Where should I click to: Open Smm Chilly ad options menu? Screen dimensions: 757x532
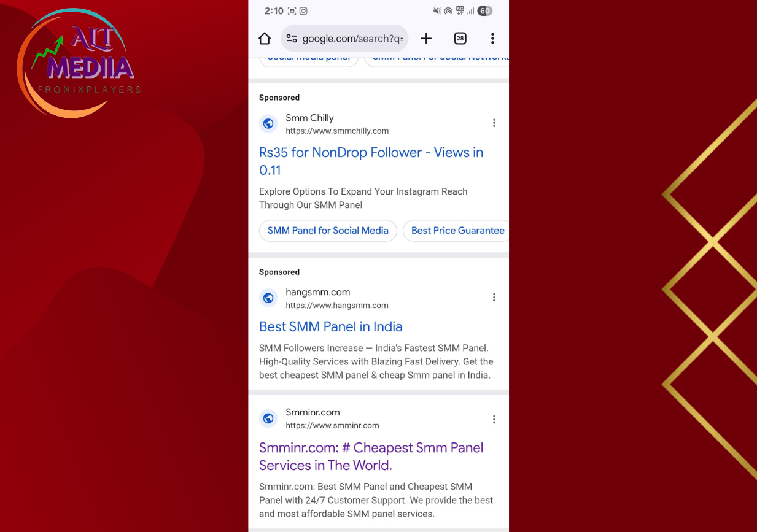pos(494,123)
